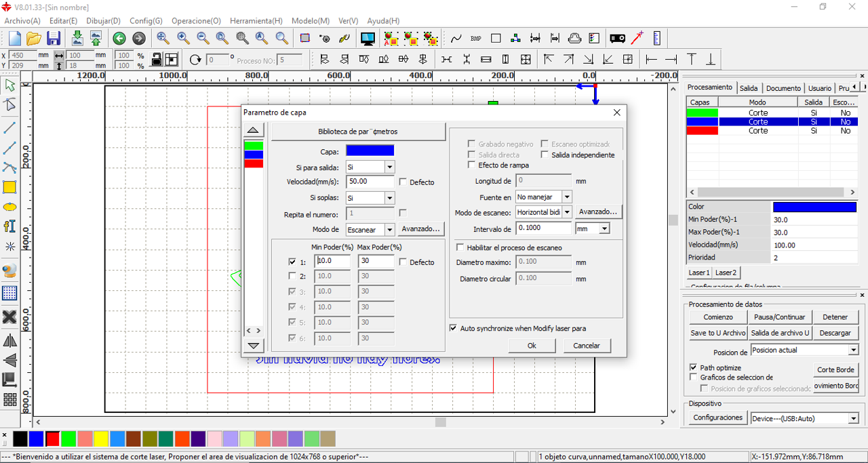Select the yellow ellipse drawing tool

(9, 207)
